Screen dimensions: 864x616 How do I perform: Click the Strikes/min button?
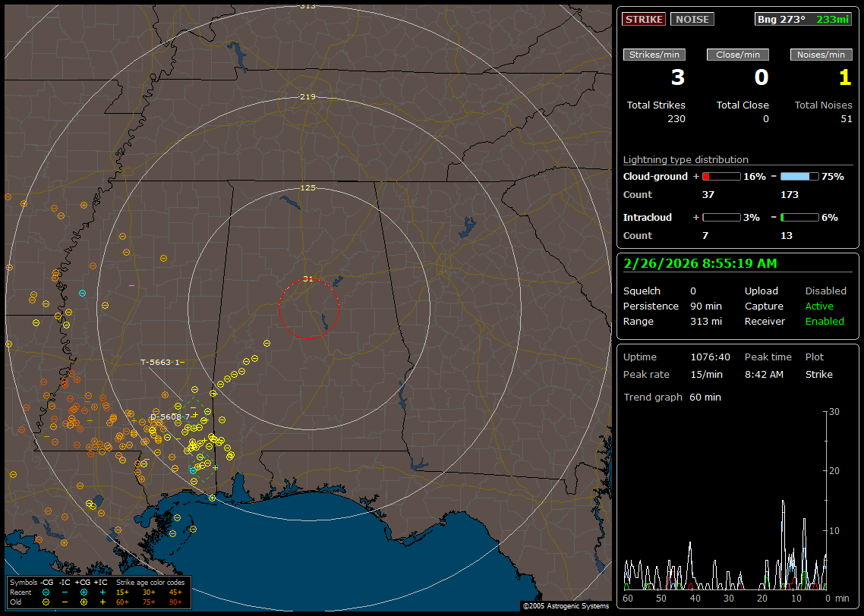654,55
